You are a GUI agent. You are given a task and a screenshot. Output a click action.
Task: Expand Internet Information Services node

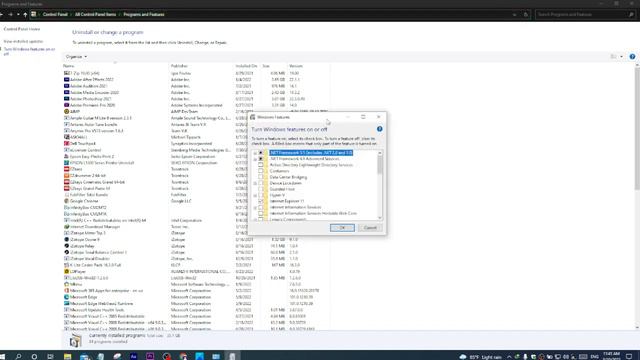tap(256, 207)
